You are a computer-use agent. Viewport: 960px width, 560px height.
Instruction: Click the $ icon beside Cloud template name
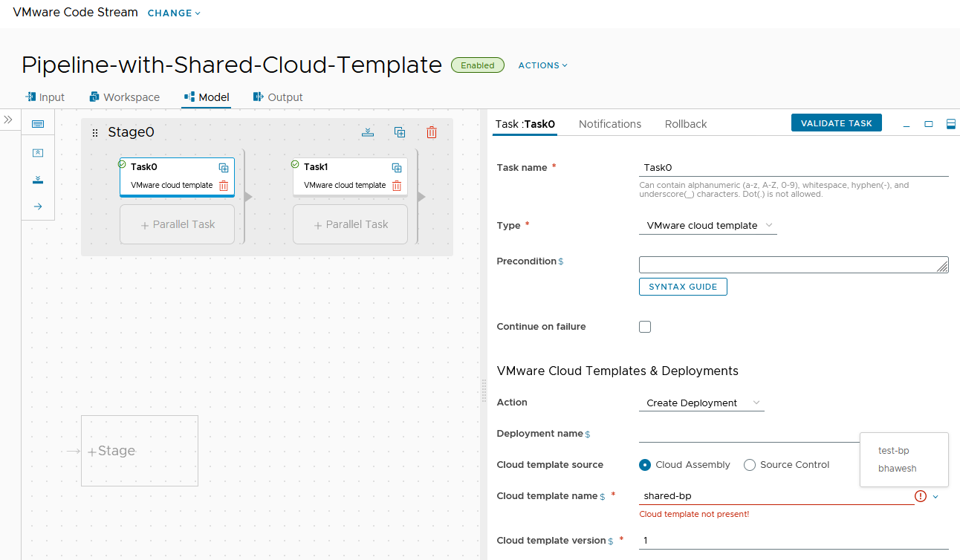click(x=603, y=497)
